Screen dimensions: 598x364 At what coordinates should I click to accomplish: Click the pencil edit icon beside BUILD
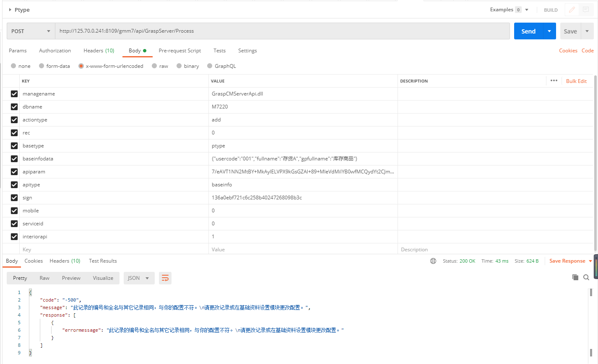coord(572,10)
